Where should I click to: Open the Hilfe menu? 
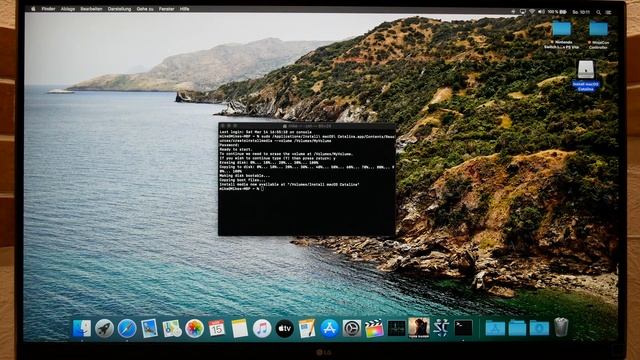click(184, 9)
